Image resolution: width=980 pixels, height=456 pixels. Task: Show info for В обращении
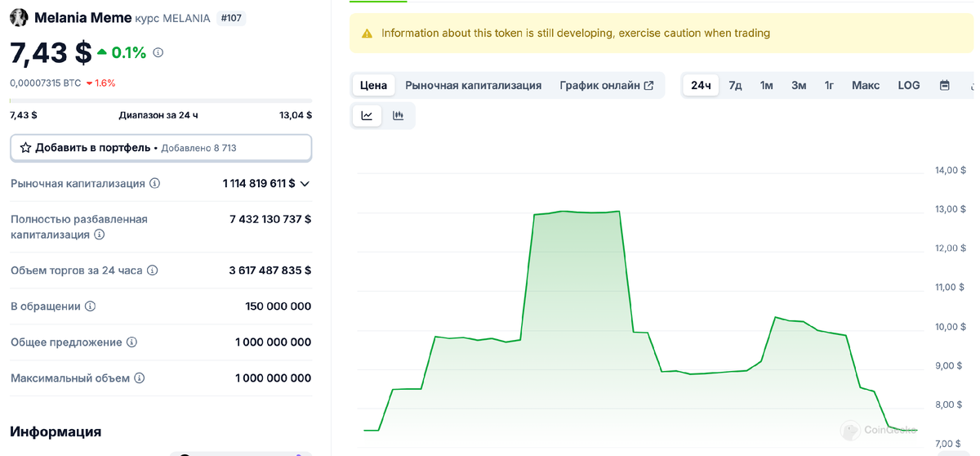[x=91, y=306]
